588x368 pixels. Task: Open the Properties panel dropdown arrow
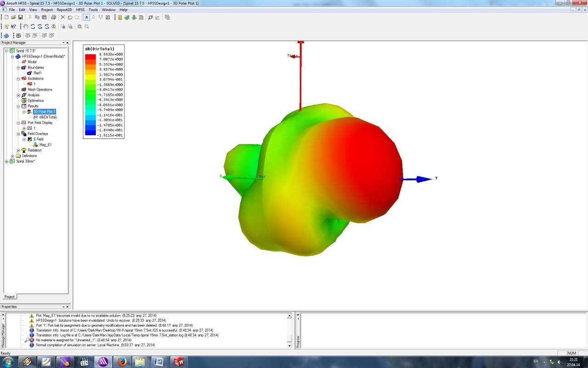point(63,307)
